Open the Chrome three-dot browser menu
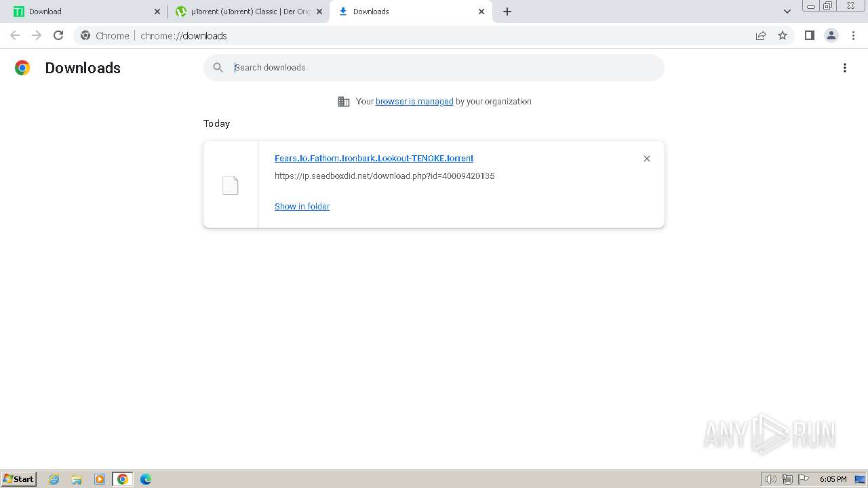The width and height of the screenshot is (868, 488). point(853,35)
